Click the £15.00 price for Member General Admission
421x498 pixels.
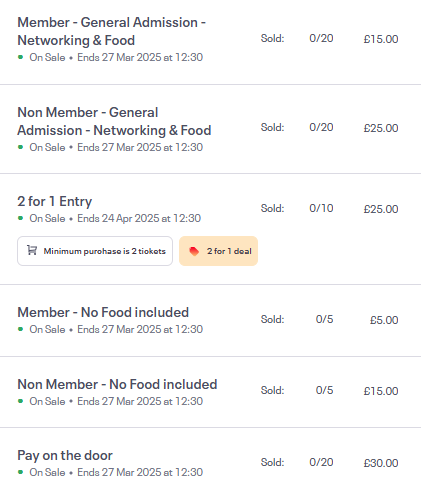click(381, 39)
